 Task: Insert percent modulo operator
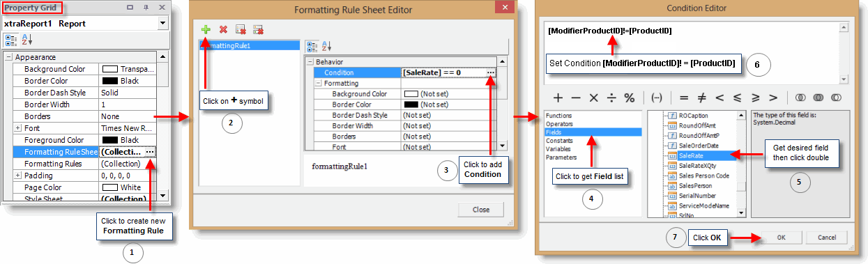(x=629, y=97)
